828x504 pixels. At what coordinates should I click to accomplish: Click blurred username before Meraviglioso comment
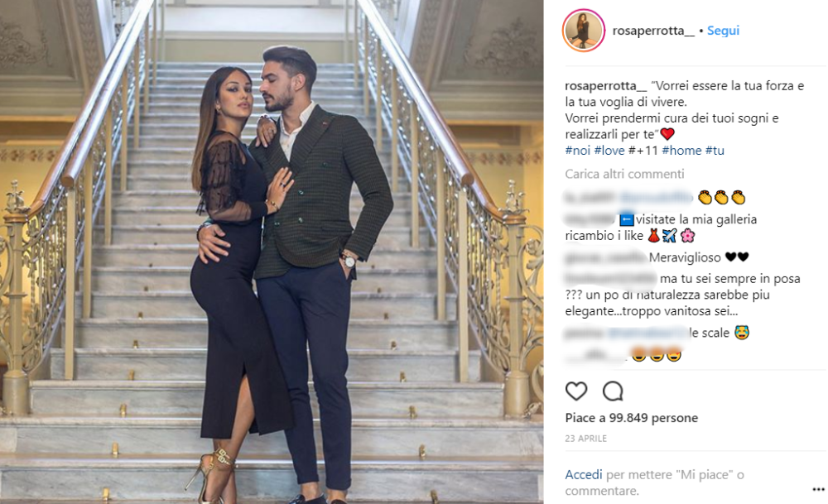(x=605, y=257)
